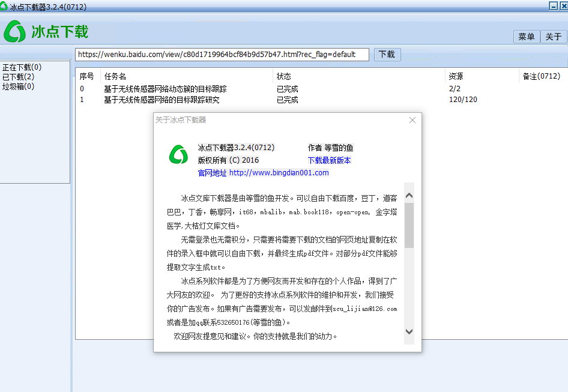Sort by the 任务名 column header
Image resolution: width=568 pixels, height=392 pixels.
tap(115, 76)
